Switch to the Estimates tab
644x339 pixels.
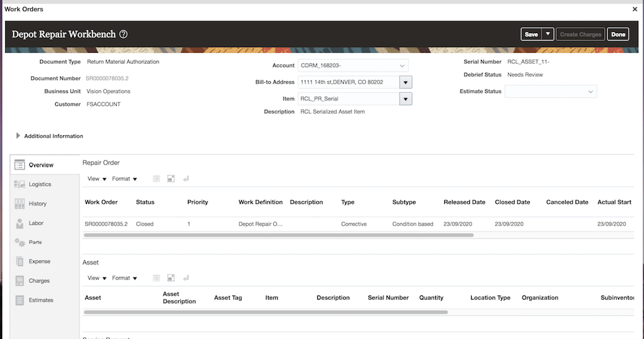click(x=45, y=300)
